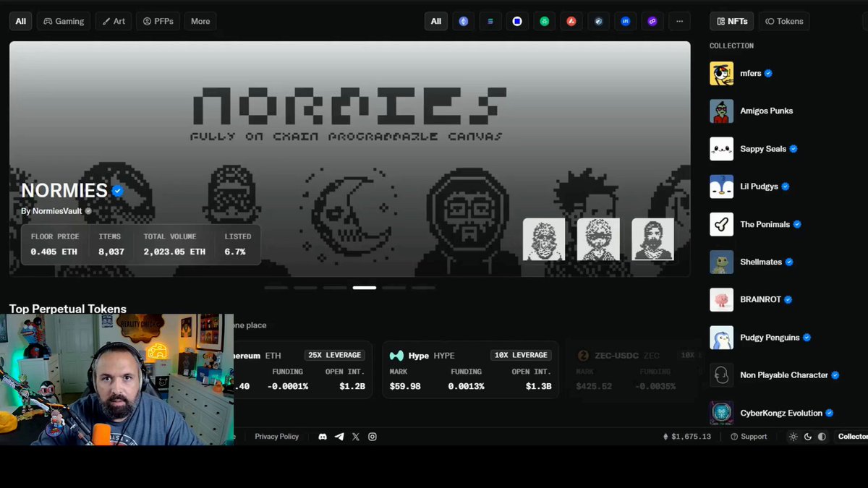
Task: Open the Telegram icon in footer
Action: pos(339,437)
